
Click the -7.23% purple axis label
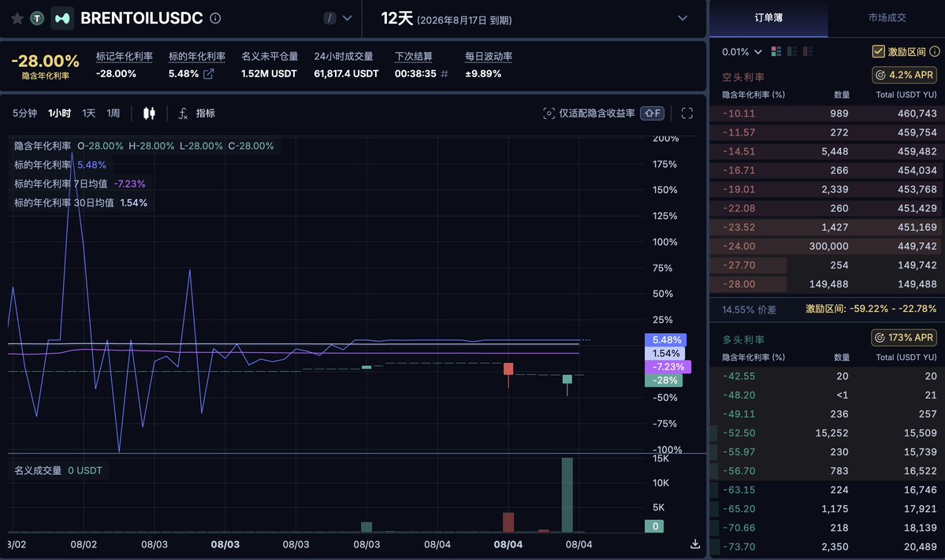[668, 367]
